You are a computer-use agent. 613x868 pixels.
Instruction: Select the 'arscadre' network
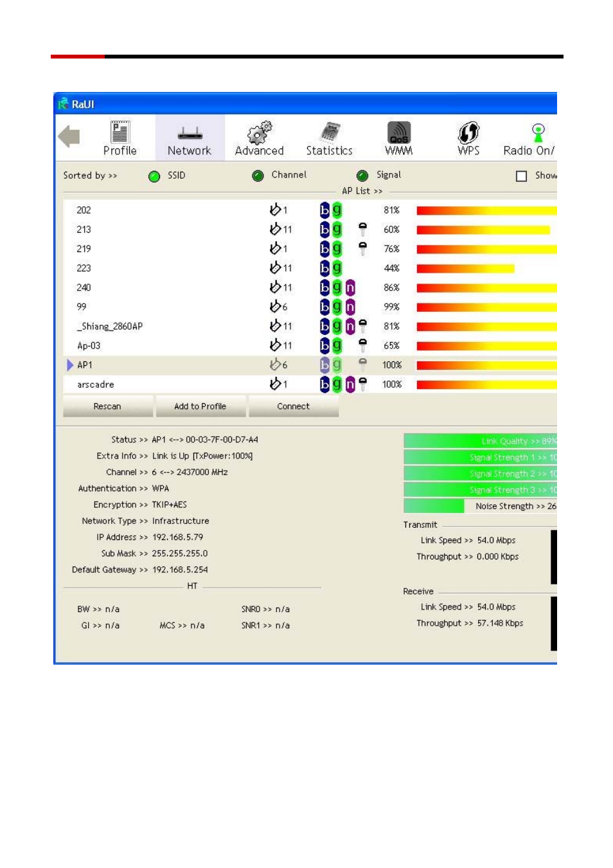310,384
